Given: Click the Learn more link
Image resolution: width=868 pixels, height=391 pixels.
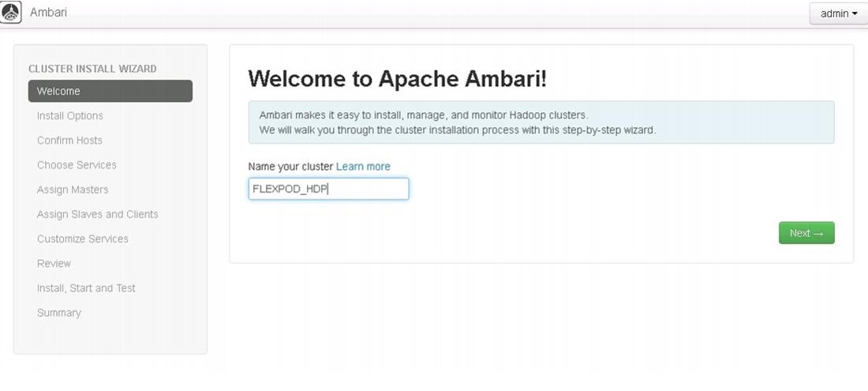Looking at the screenshot, I should pyautogui.click(x=363, y=167).
